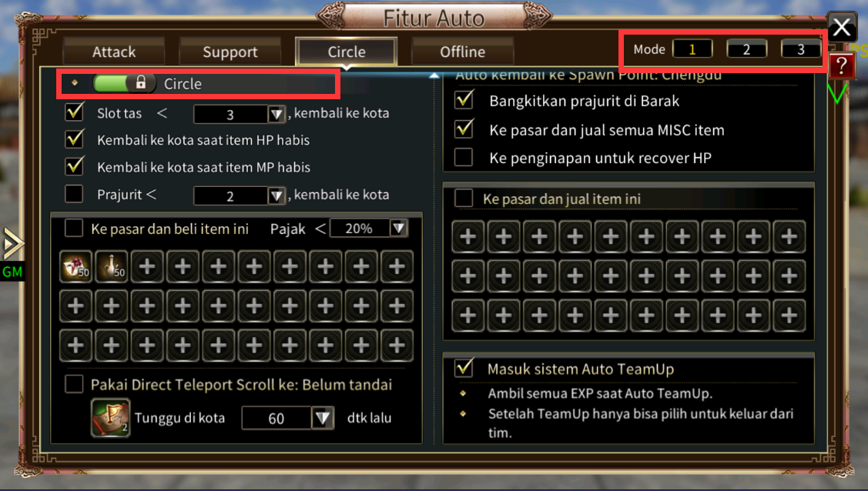Enable Ke penginapan untuk recover HP

(x=464, y=158)
